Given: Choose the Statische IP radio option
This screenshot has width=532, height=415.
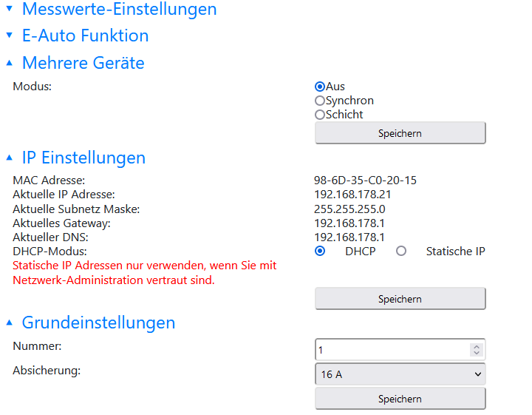Looking at the screenshot, I should tap(401, 252).
